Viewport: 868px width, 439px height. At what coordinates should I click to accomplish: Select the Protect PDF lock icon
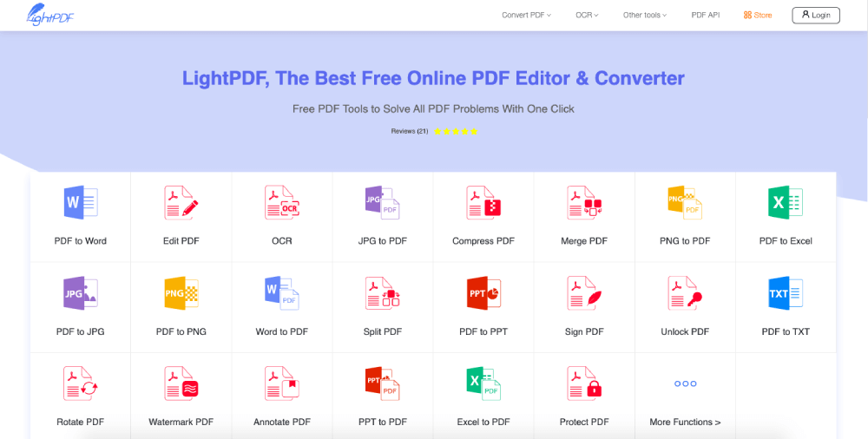pos(584,383)
